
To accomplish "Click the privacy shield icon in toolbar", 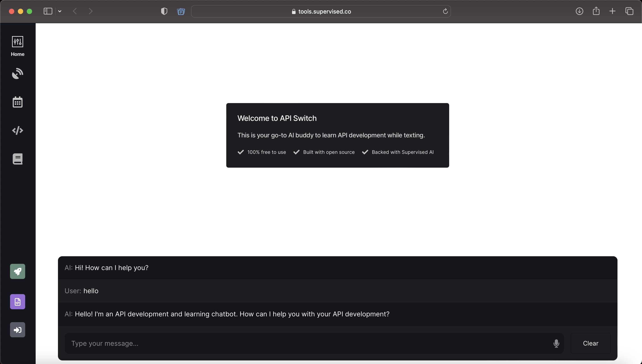I will pos(164,11).
